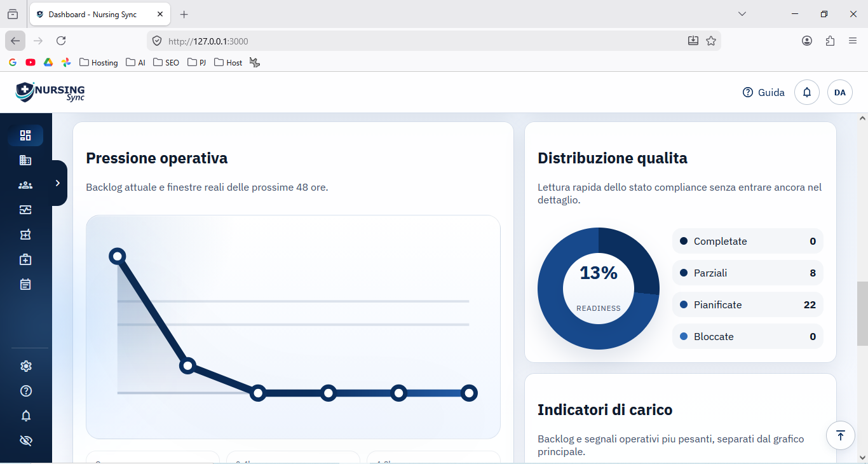This screenshot has width=868, height=464.
Task: Open the calendar sidebar icon
Action: click(x=25, y=284)
